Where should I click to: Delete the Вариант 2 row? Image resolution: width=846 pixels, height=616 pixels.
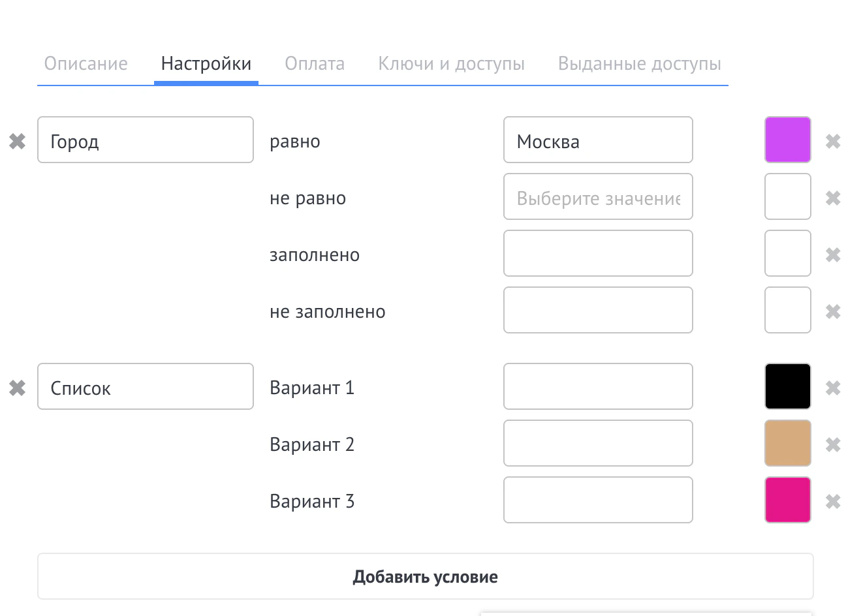(832, 444)
